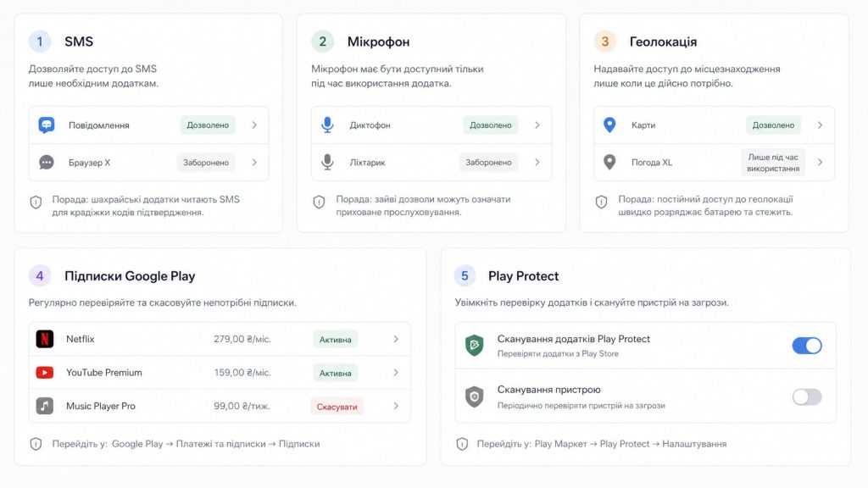Click the Диктофон blue microphone icon
868x488 pixels.
pyautogui.click(x=328, y=125)
